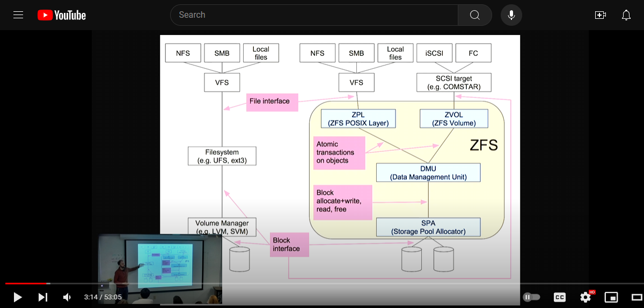Open the notifications bell

(x=626, y=15)
